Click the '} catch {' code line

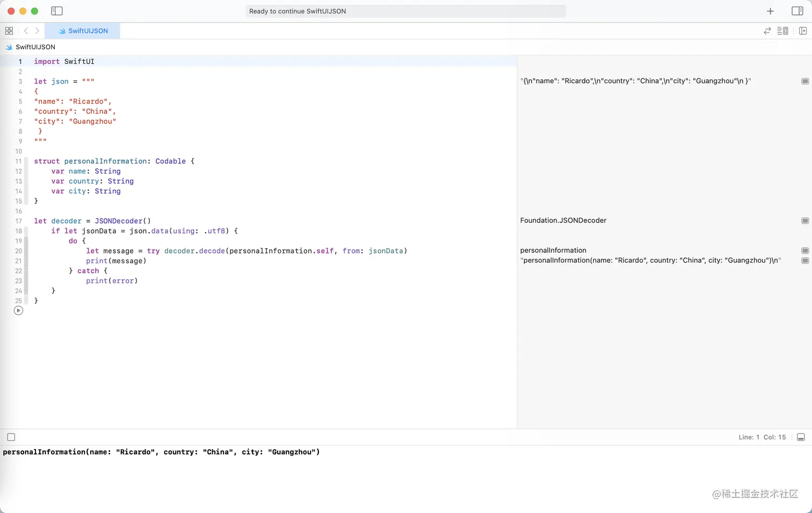(88, 271)
